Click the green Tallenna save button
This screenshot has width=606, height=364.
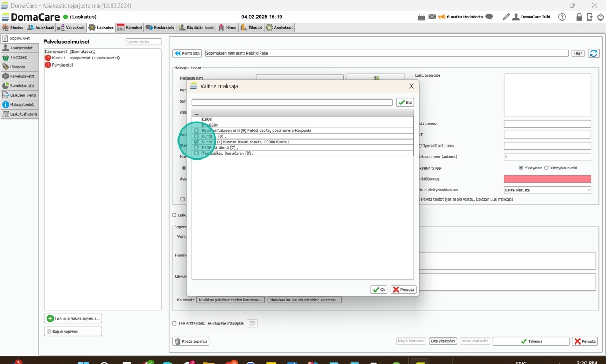[x=531, y=342]
